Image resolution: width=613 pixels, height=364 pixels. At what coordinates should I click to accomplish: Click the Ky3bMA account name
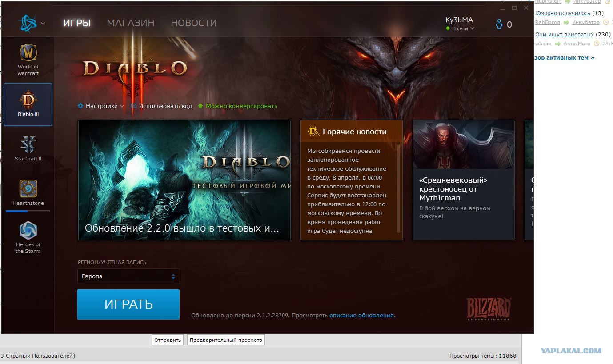459,20
